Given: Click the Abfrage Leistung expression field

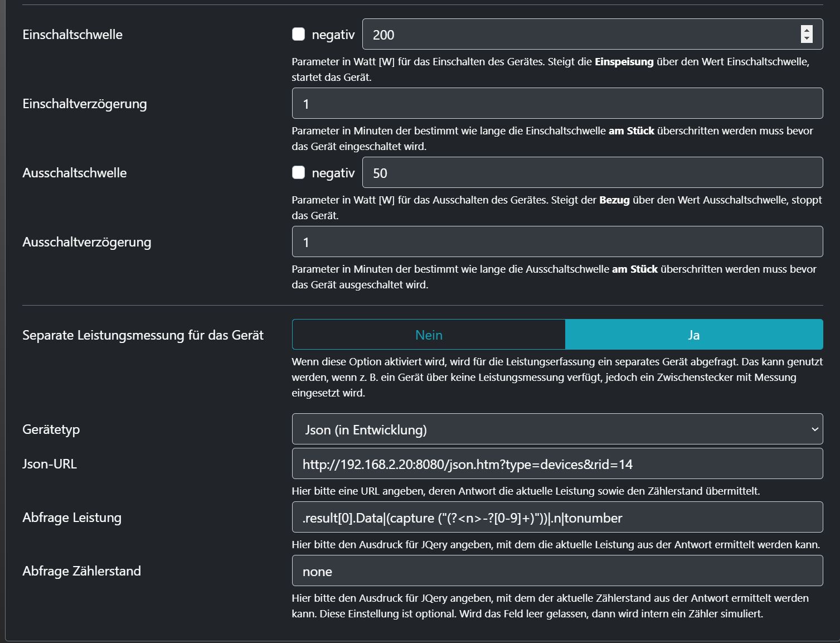Looking at the screenshot, I should click(x=557, y=518).
